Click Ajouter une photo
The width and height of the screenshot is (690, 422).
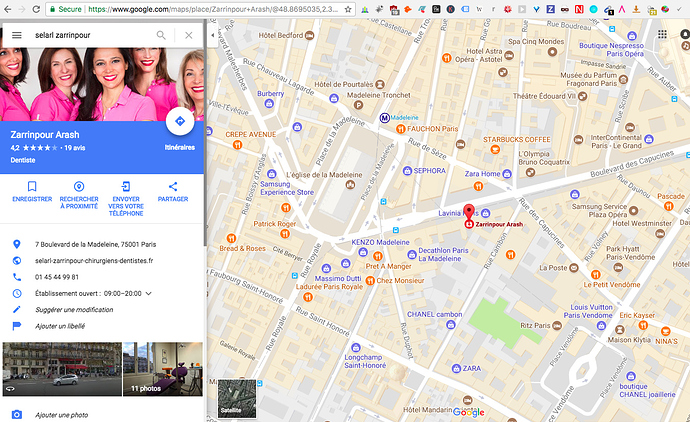pos(61,415)
